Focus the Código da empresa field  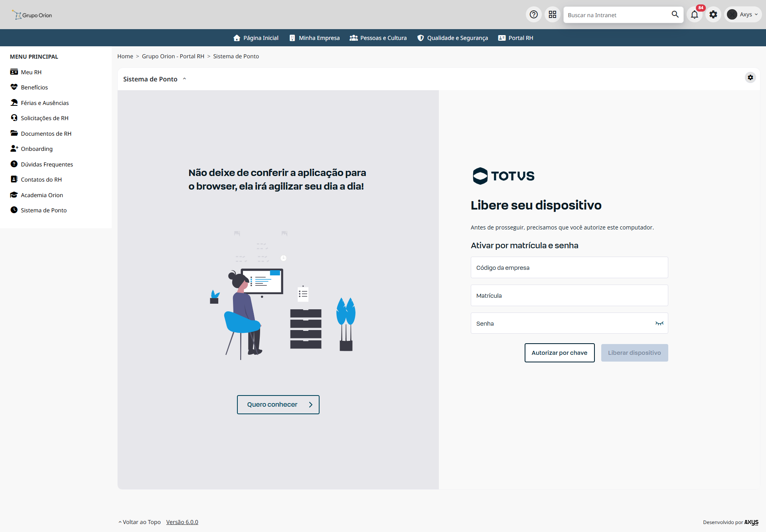tap(569, 267)
